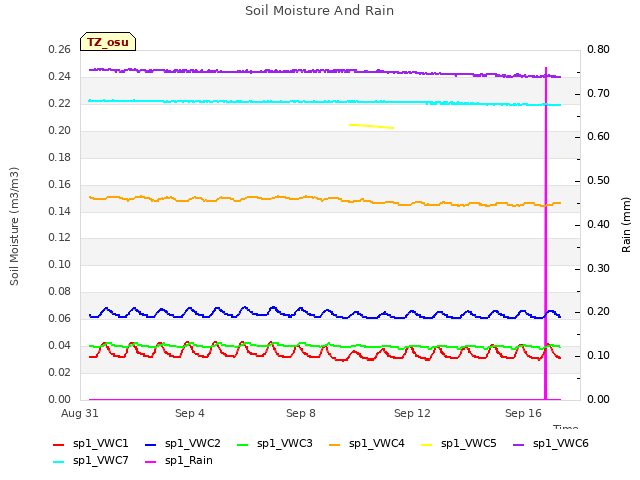640x480 pixels.
Task: Click the sp1_VWC7 legend label
Action: point(100,460)
